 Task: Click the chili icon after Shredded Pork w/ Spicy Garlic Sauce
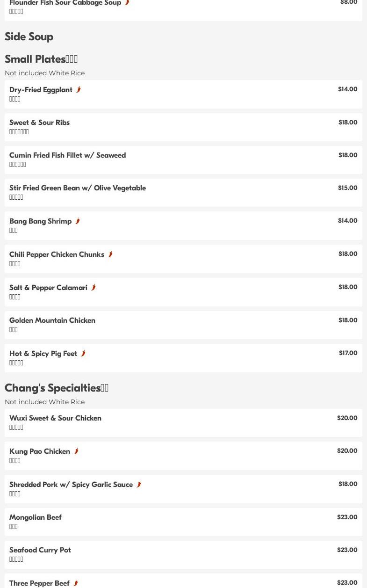[139, 484]
